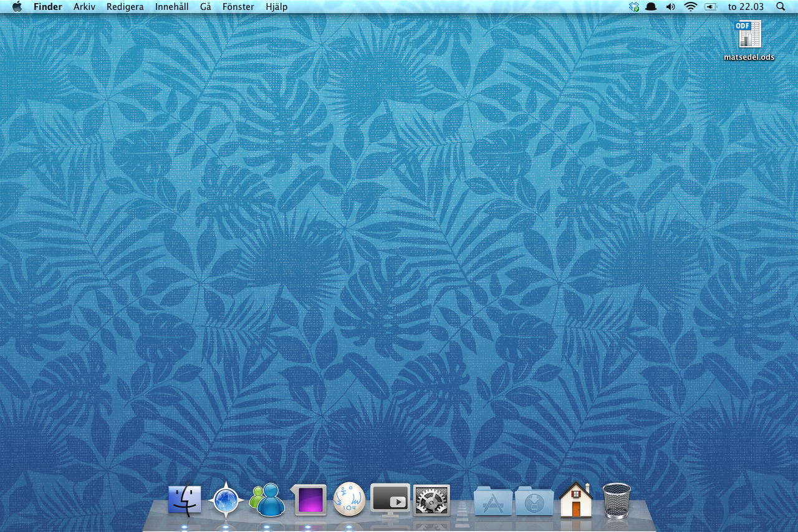Viewport: 798px width, 532px height.
Task: Launch the compass-globe browser in the Dock
Action: (226, 501)
